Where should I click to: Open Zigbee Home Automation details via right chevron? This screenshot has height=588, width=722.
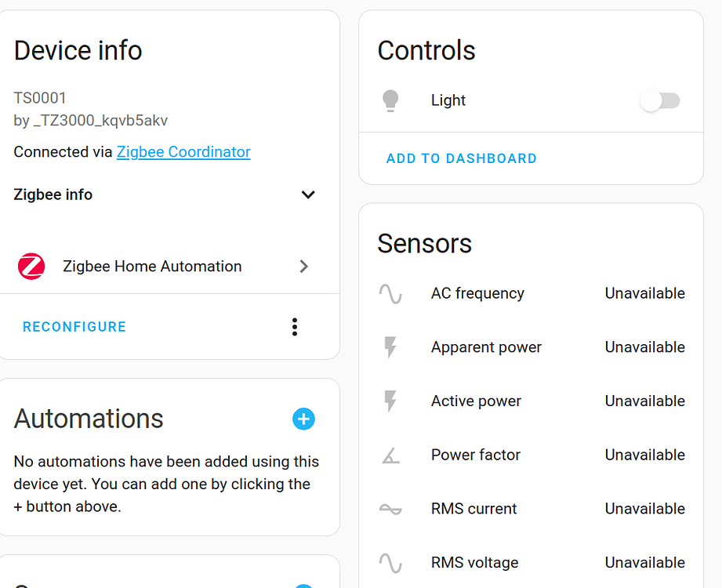(x=303, y=267)
